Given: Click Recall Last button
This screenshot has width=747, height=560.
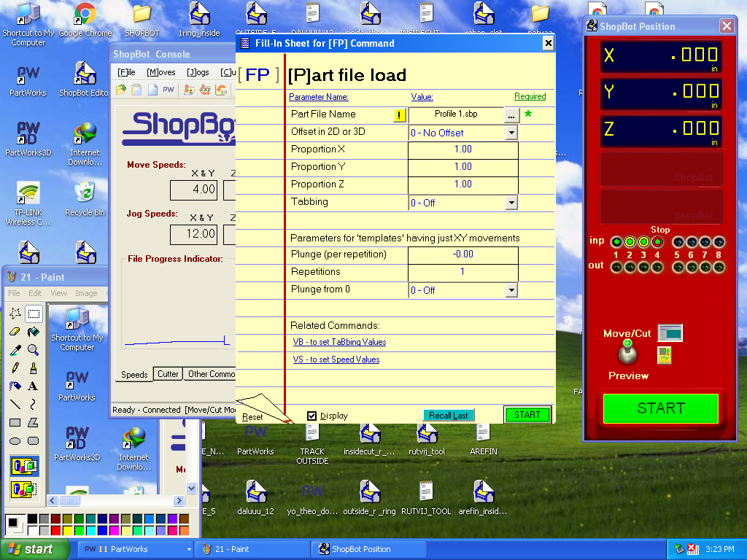Looking at the screenshot, I should tap(449, 415).
